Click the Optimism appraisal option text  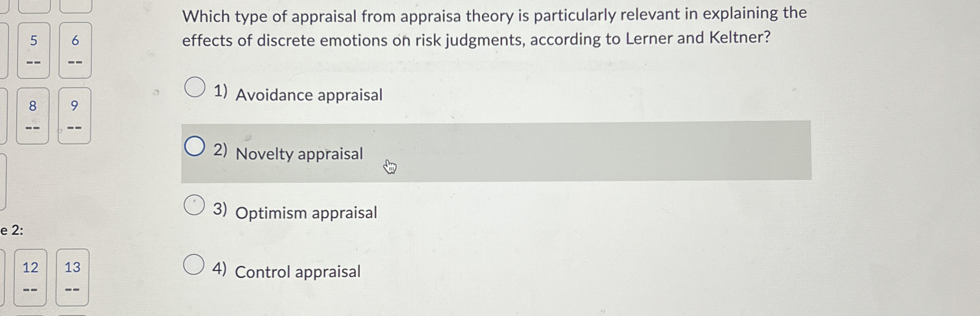306,211
